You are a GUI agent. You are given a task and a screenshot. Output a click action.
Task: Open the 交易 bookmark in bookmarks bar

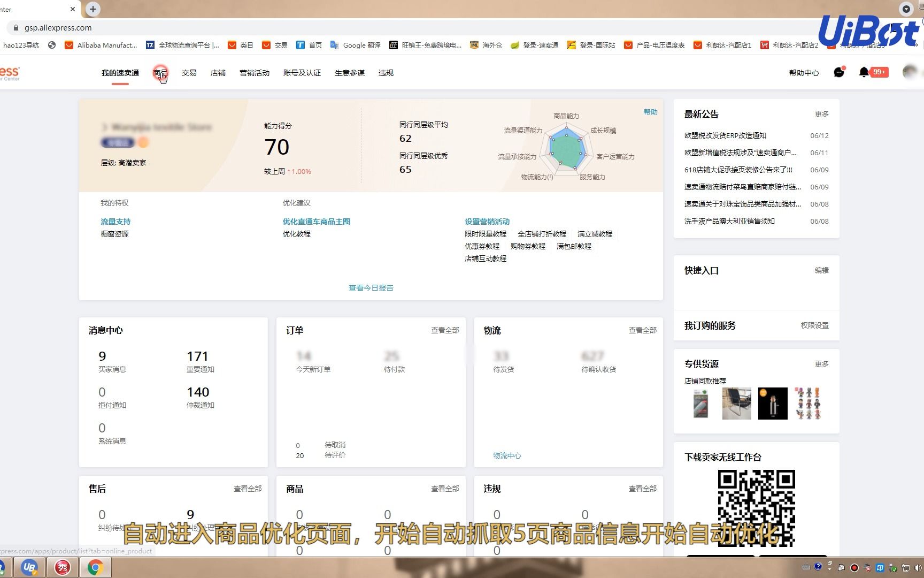[275, 45]
